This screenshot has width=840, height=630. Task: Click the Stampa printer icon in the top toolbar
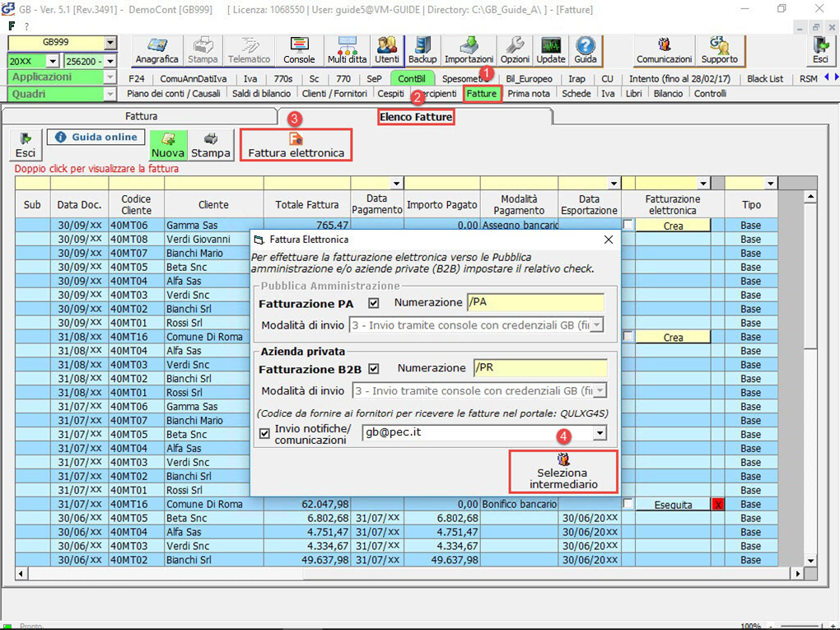[203, 50]
